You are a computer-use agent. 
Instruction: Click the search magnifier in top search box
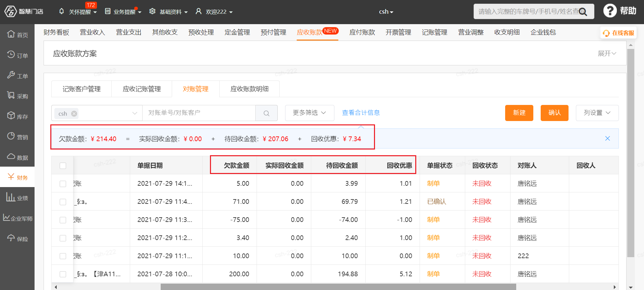pos(583,12)
